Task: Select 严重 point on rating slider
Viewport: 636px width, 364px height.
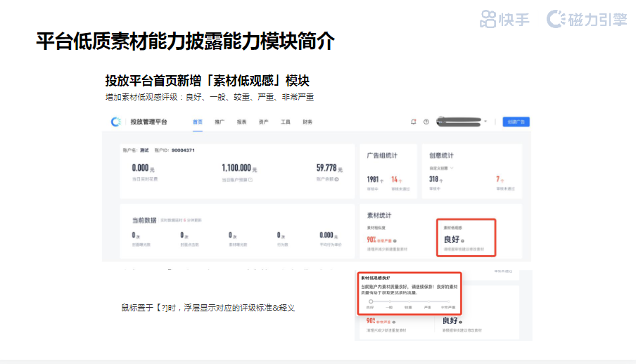Action: click(x=428, y=301)
